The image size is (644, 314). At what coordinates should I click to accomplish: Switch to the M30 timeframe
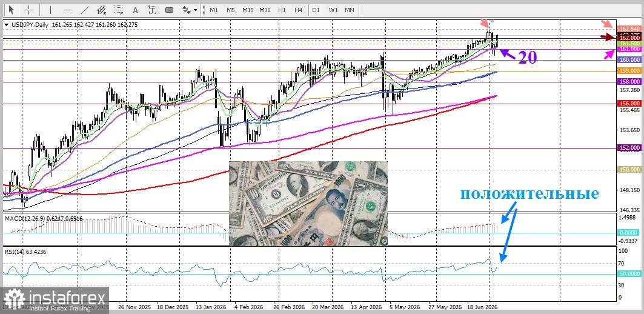(x=265, y=10)
